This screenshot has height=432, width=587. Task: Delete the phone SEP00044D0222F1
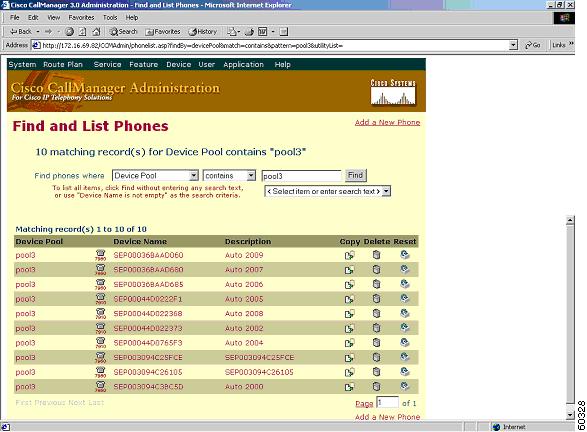click(x=377, y=299)
